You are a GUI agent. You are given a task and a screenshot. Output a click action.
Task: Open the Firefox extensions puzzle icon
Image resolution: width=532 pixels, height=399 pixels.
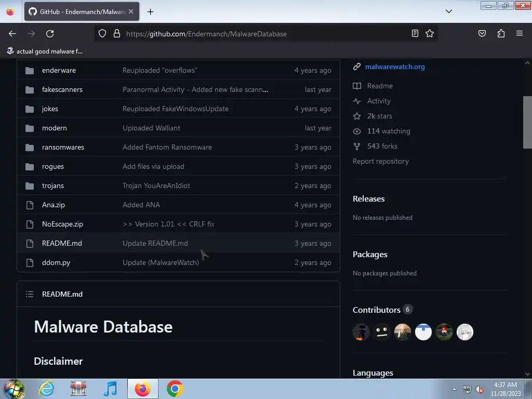pos(501,33)
